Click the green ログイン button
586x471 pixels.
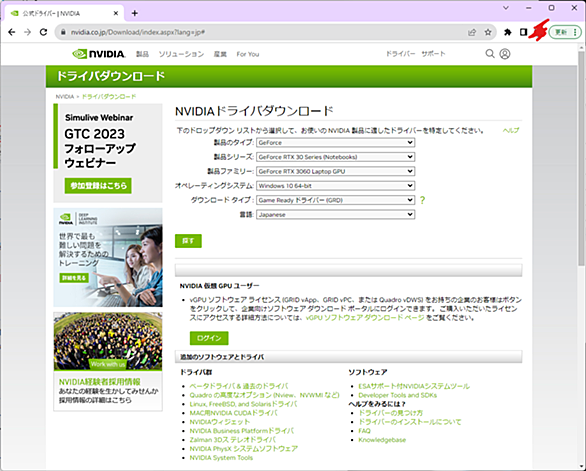209,338
